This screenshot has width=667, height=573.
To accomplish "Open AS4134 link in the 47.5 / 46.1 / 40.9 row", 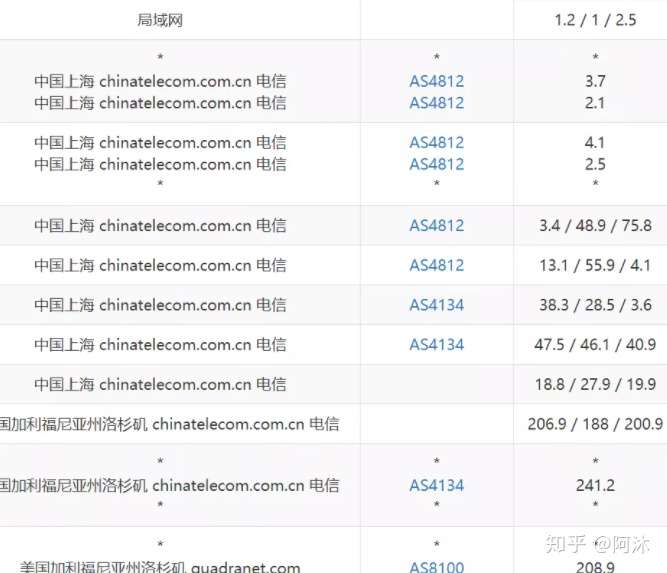I will 436,345.
